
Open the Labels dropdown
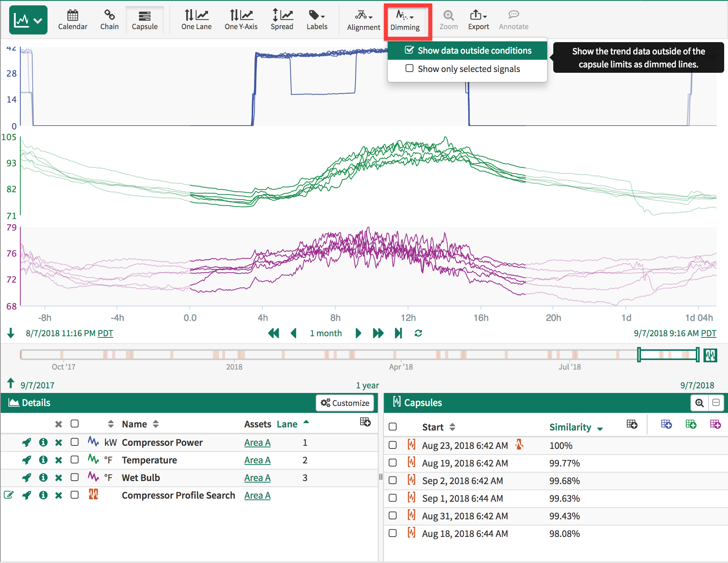(x=316, y=20)
